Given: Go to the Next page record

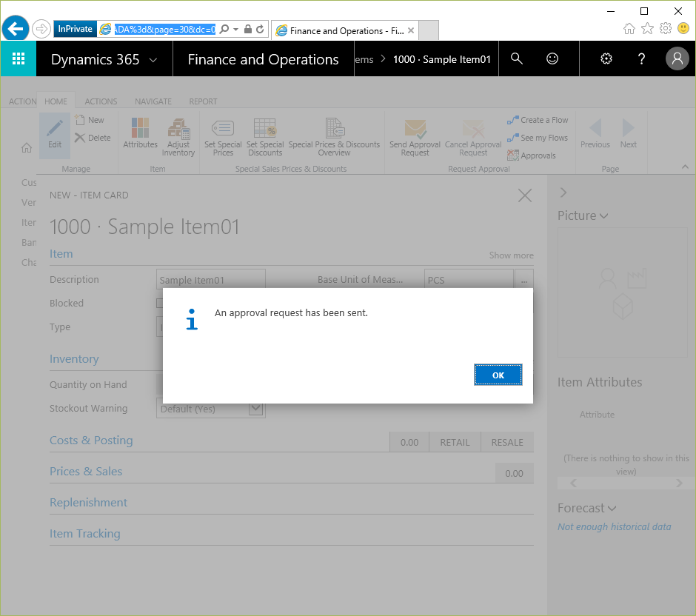Looking at the screenshot, I should pos(628,133).
